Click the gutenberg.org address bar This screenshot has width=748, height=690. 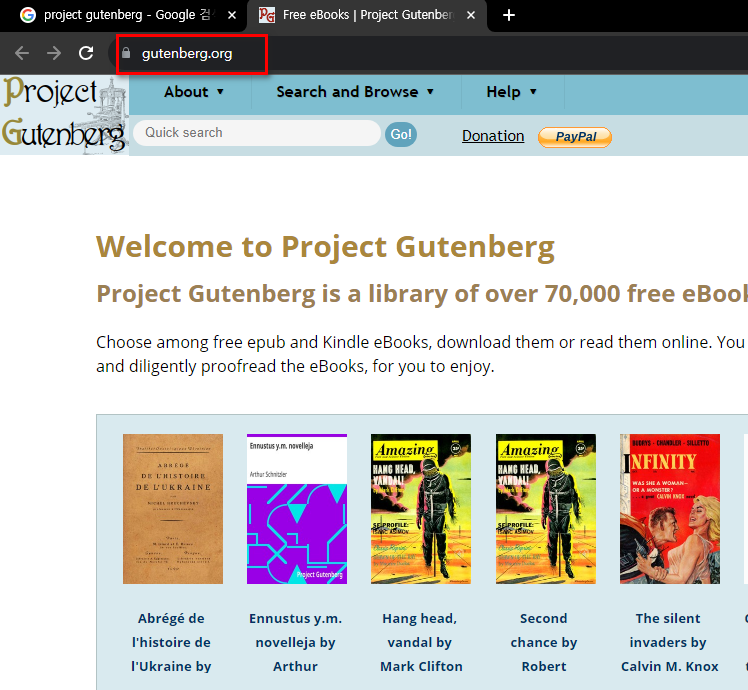pos(187,53)
